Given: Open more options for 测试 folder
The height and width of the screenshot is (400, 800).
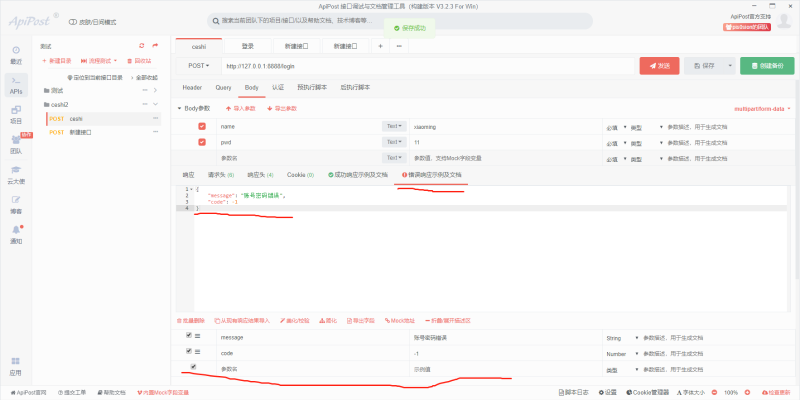Looking at the screenshot, I should coord(145,90).
